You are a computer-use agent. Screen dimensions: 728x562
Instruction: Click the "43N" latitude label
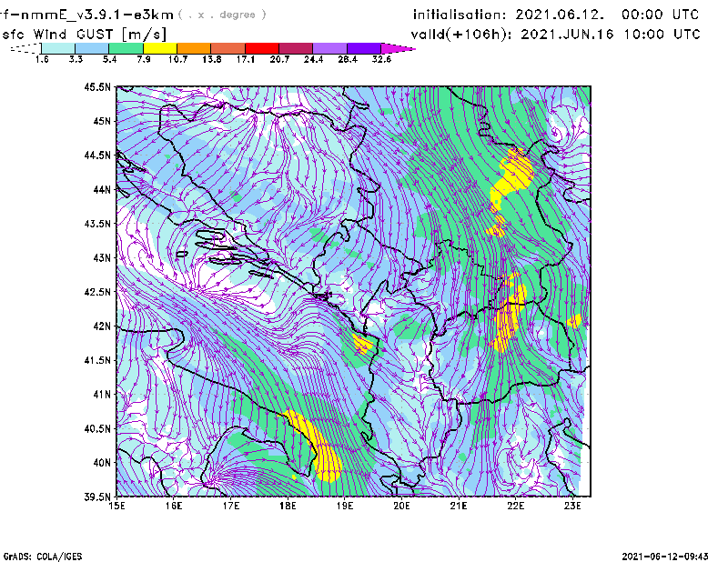[x=102, y=257]
